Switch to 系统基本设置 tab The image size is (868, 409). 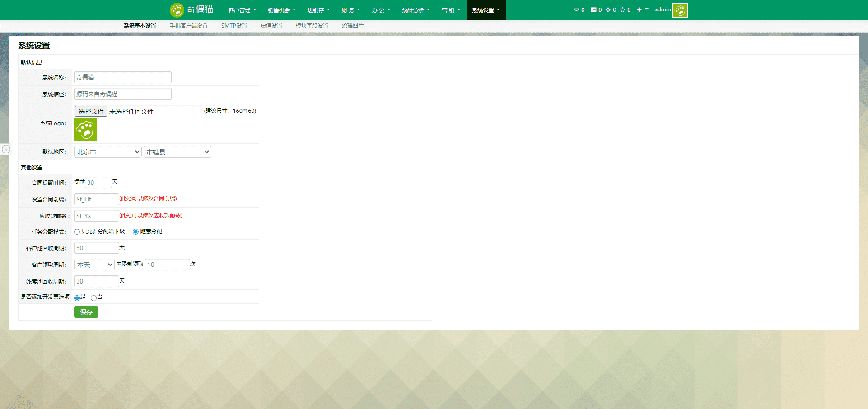click(x=140, y=26)
